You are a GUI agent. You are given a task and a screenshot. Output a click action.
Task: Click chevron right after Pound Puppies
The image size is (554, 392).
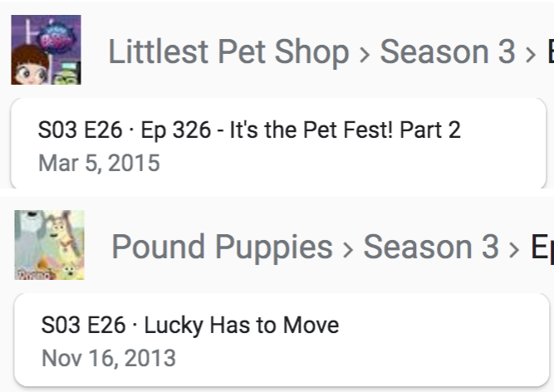click(x=348, y=248)
